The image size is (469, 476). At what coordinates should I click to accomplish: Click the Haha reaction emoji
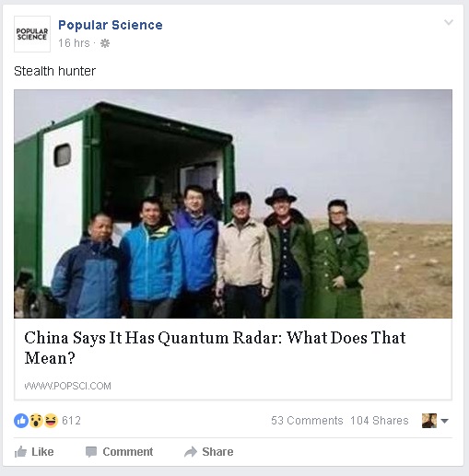tap(51, 421)
